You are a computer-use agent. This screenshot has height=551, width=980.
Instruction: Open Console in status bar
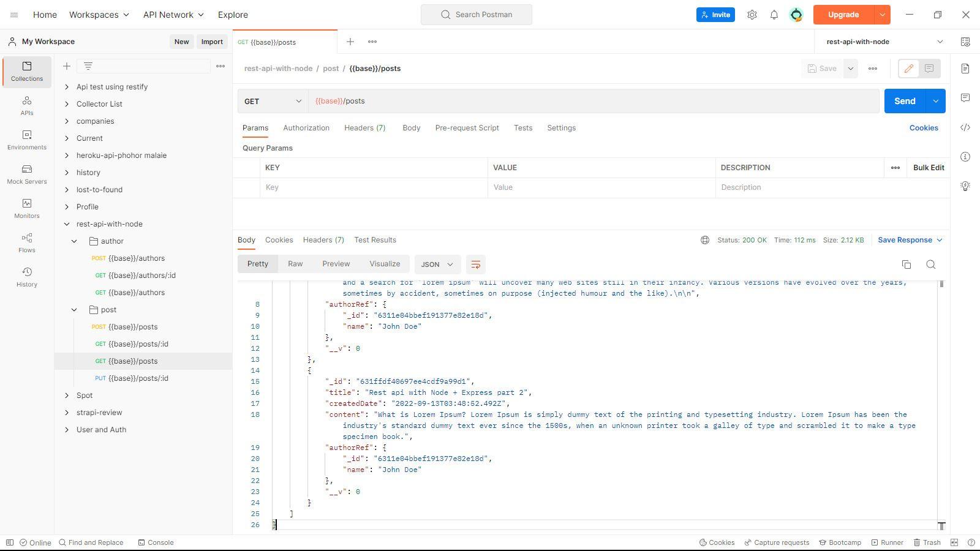[x=156, y=542]
